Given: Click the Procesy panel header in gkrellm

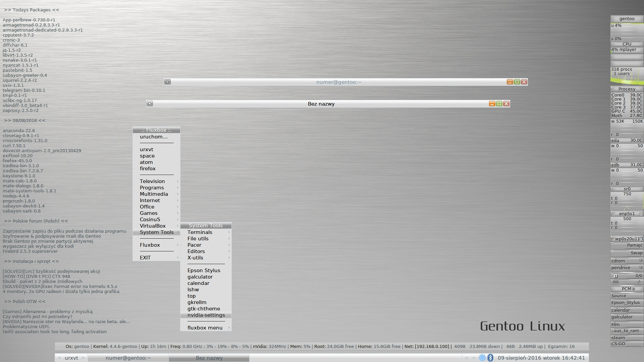Looking at the screenshot, I should (x=627, y=89).
